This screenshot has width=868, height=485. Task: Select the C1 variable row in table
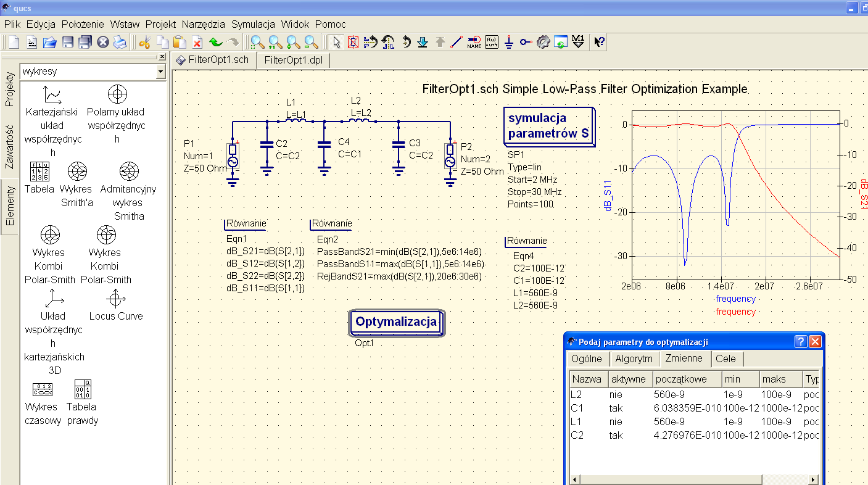617,408
